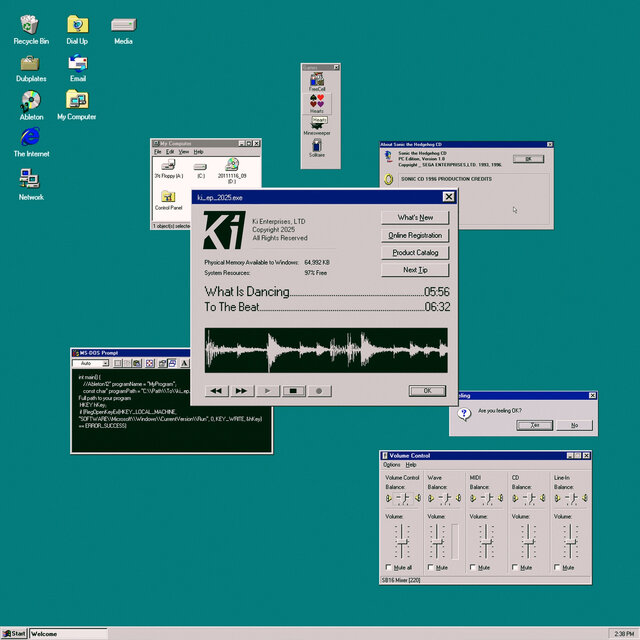Click the Play playback button
The height and width of the screenshot is (640, 640).
[x=267, y=391]
